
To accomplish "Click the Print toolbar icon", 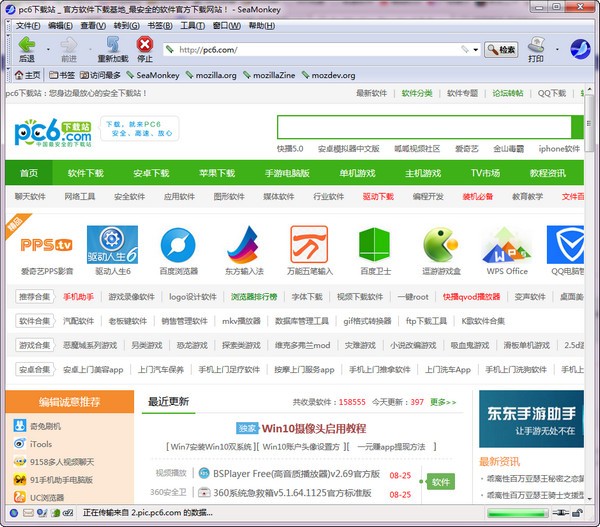I will (x=536, y=45).
